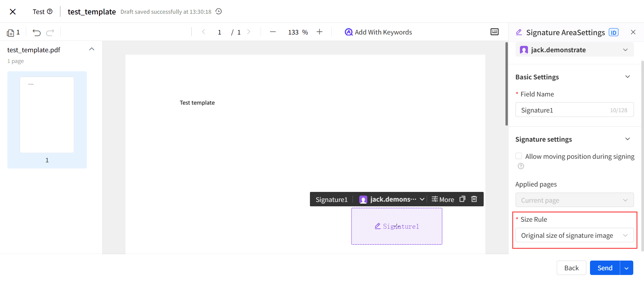Open jack.demonstrate signer dropdown in settings panel

tap(574, 50)
